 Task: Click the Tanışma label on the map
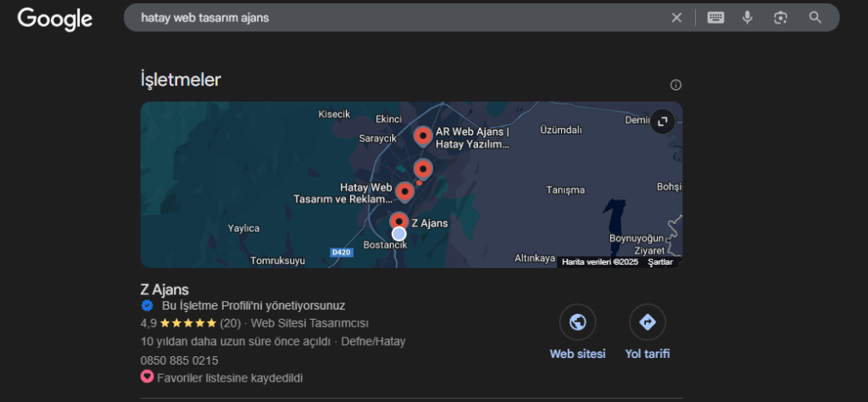pyautogui.click(x=565, y=190)
